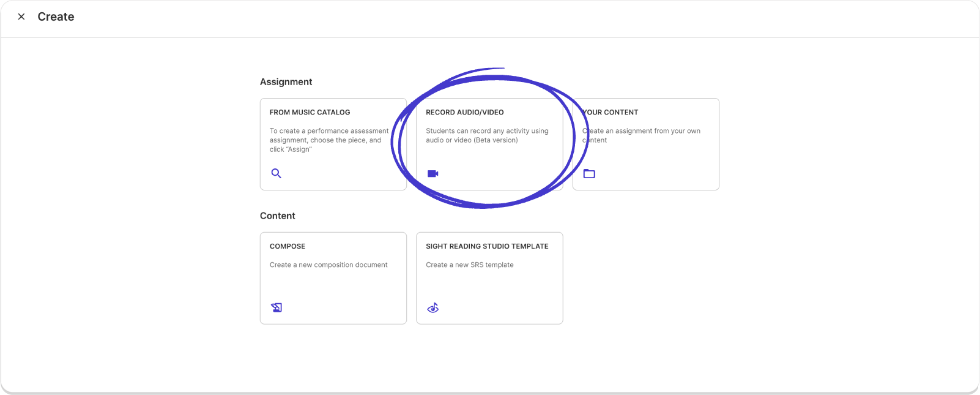Open the RECORD AUDIO/VIDEO assignment option

tap(465, 112)
